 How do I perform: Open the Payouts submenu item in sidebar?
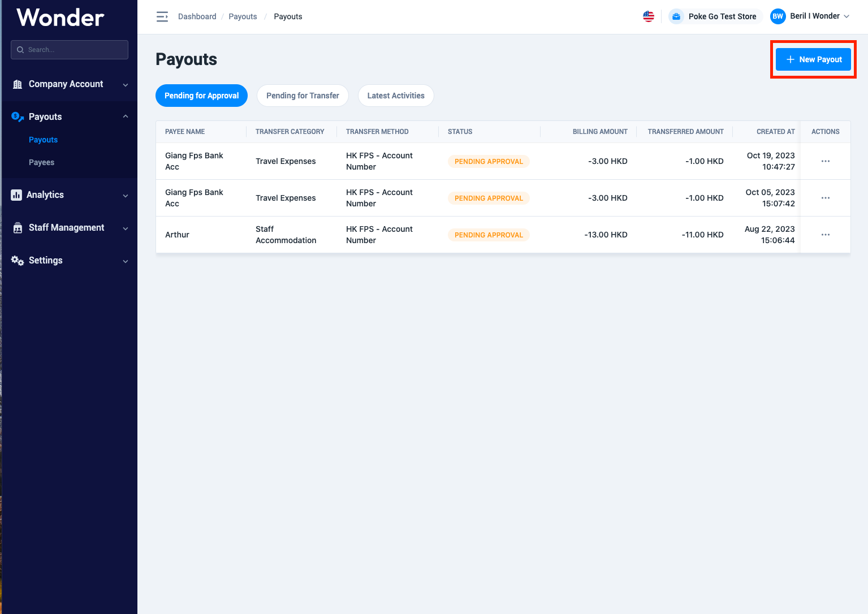43,140
